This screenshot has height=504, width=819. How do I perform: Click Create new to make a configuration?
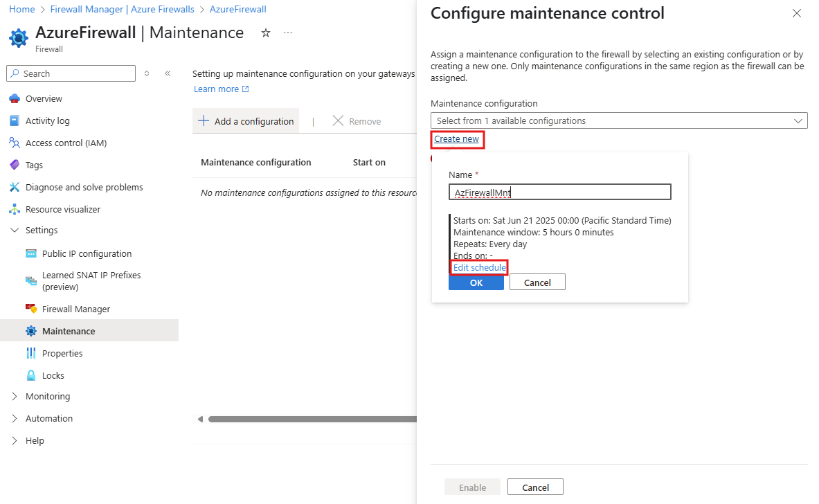point(457,138)
